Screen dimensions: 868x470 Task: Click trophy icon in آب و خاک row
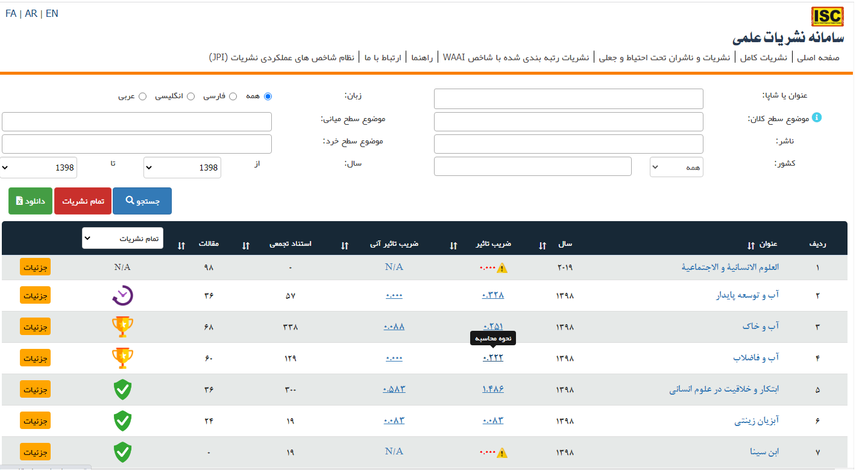122,327
